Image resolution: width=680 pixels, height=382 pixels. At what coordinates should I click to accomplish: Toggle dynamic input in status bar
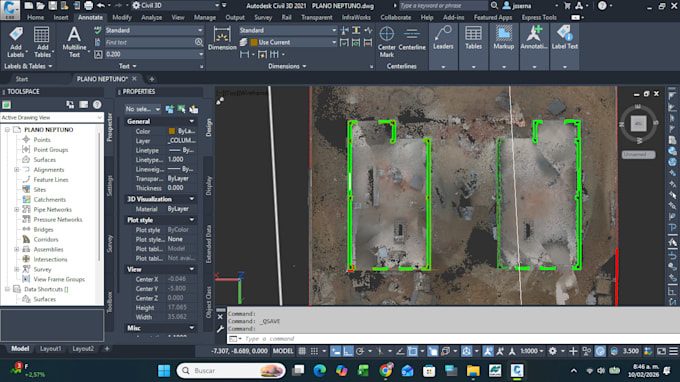[336, 351]
